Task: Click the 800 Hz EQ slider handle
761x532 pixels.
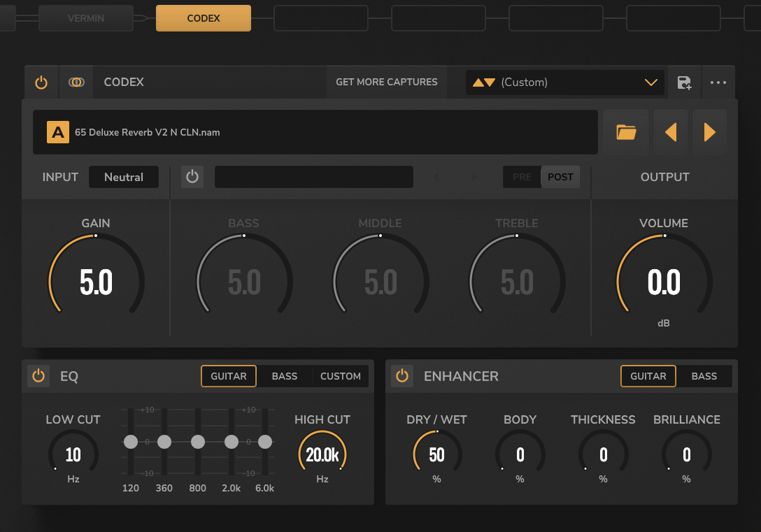Action: [198, 442]
